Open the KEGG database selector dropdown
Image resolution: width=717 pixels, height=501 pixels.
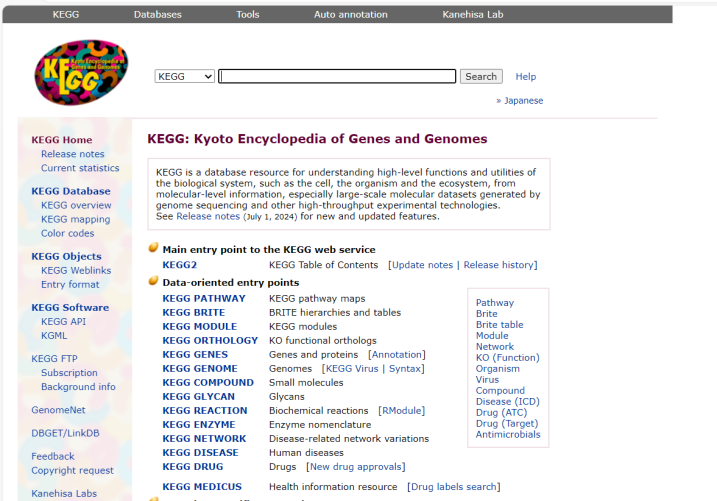point(184,76)
